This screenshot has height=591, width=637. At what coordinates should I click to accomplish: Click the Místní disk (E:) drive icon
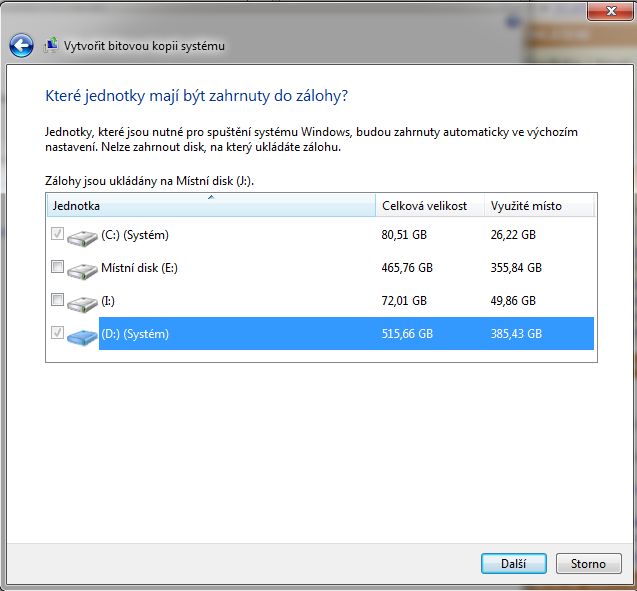point(82,270)
